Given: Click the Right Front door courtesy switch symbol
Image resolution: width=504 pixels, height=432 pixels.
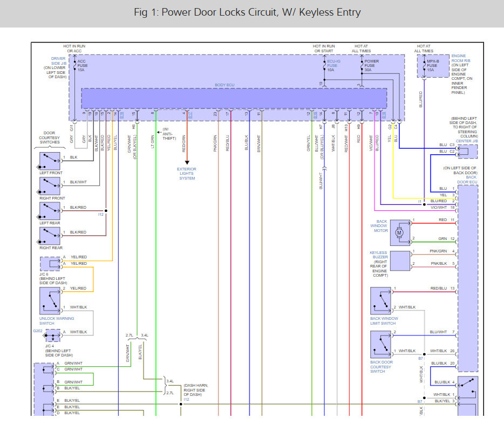Looking at the screenshot, I should click(x=50, y=186).
